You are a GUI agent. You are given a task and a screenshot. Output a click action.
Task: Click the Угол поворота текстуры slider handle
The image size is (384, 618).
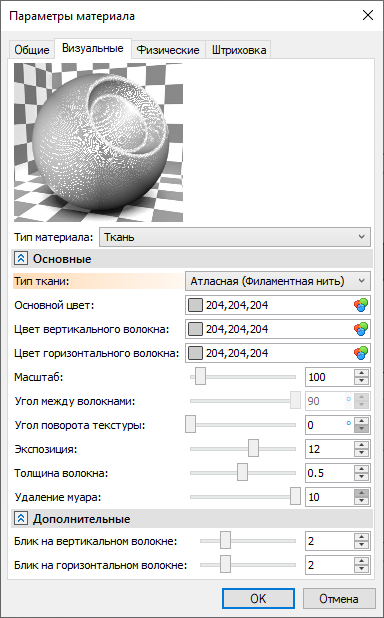coord(190,425)
